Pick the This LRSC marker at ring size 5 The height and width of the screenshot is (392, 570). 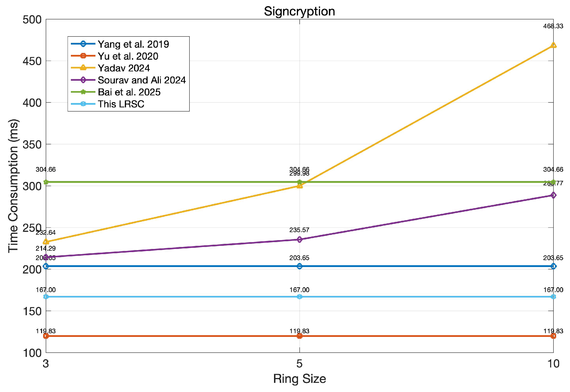tap(299, 297)
